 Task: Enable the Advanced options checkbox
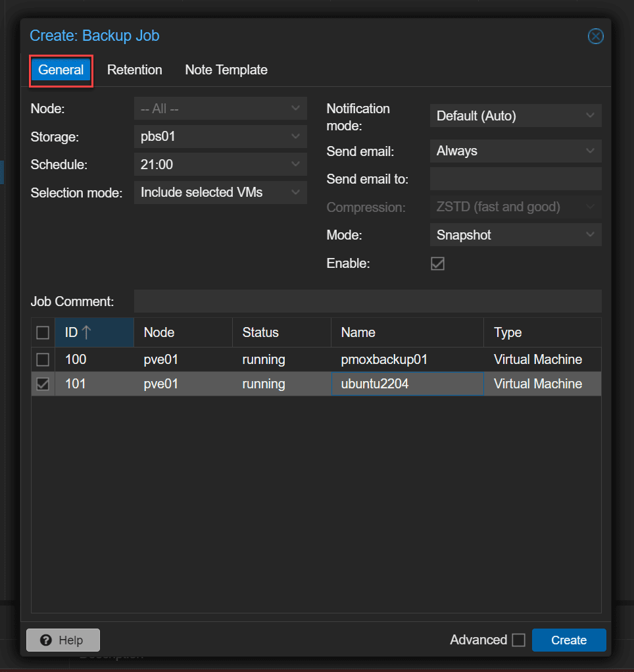pos(518,640)
